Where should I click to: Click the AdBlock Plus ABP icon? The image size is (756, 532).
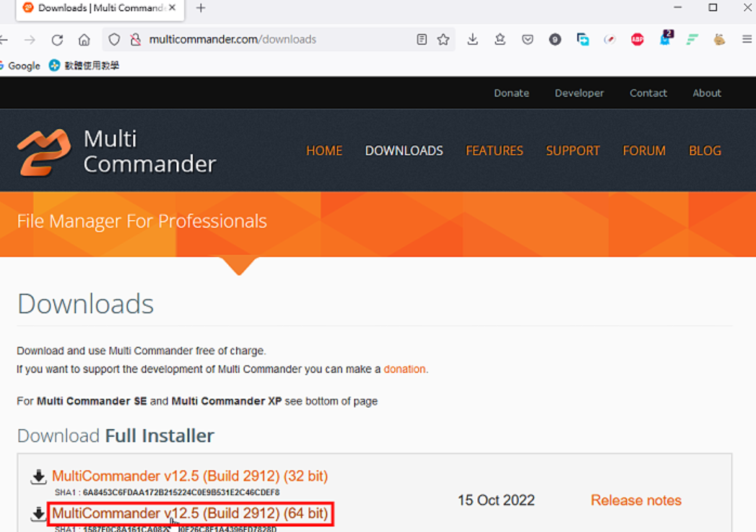pos(638,40)
